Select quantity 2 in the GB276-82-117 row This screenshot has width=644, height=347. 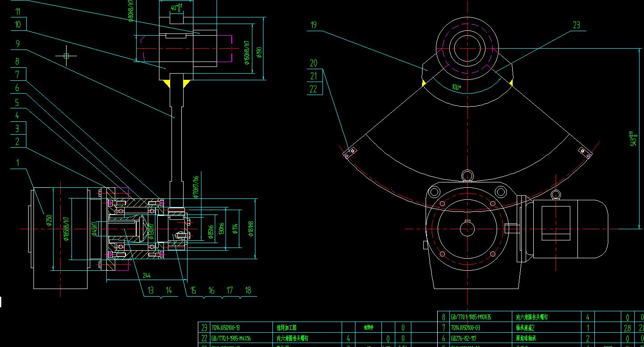pos(588,339)
